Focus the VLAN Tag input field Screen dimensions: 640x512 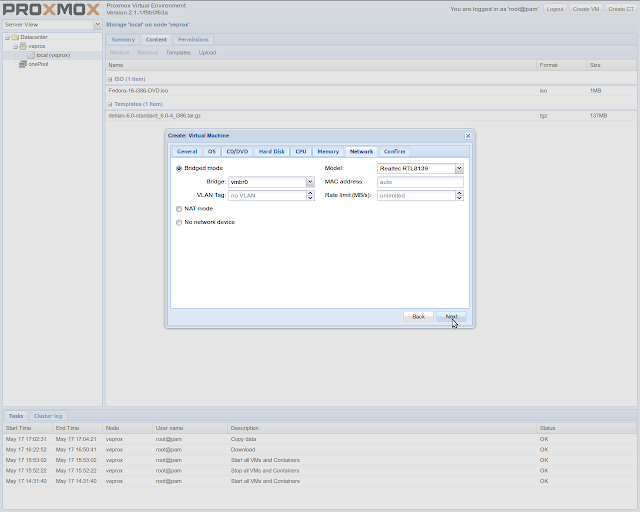click(267, 196)
